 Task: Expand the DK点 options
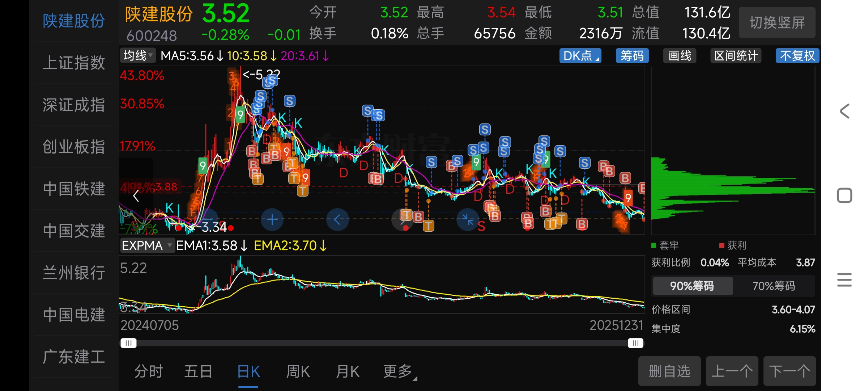580,56
